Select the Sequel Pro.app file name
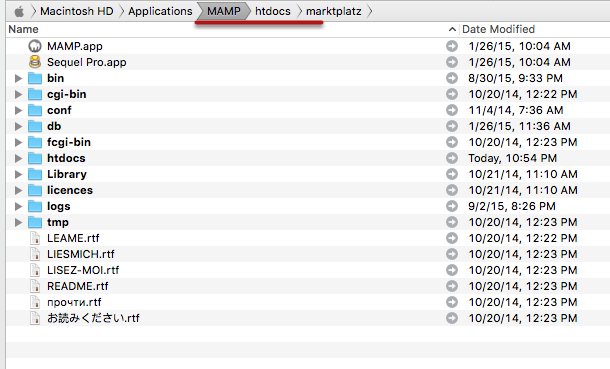Image resolution: width=610 pixels, height=369 pixels. coord(86,62)
